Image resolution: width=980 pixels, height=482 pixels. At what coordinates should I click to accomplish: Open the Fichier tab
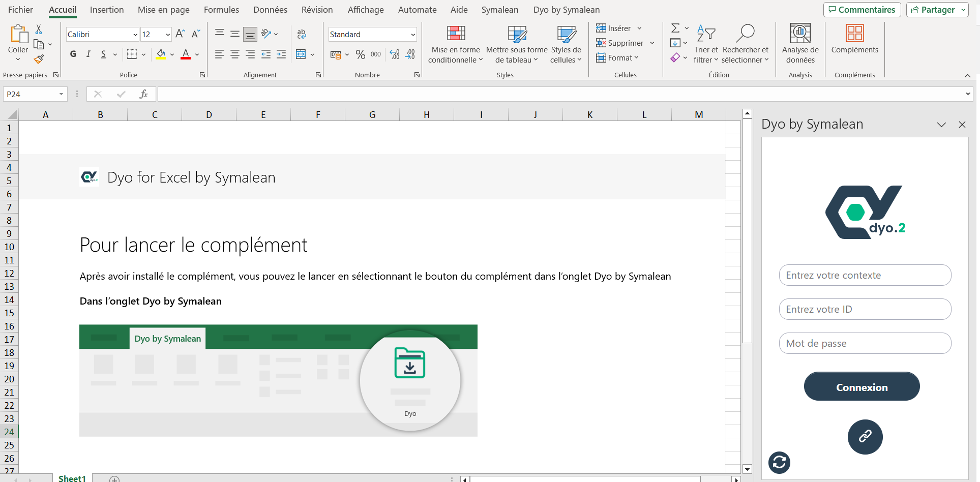(x=20, y=10)
